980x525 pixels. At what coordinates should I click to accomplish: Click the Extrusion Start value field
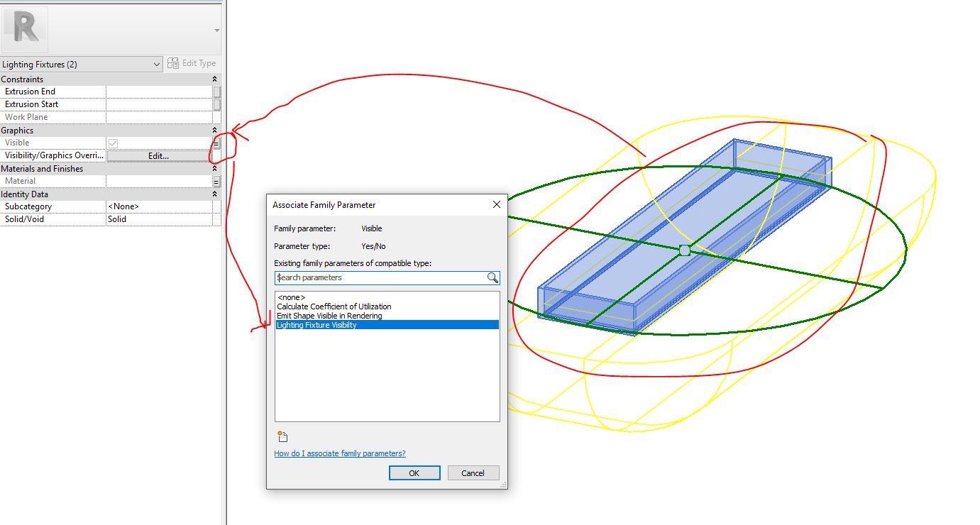click(159, 104)
